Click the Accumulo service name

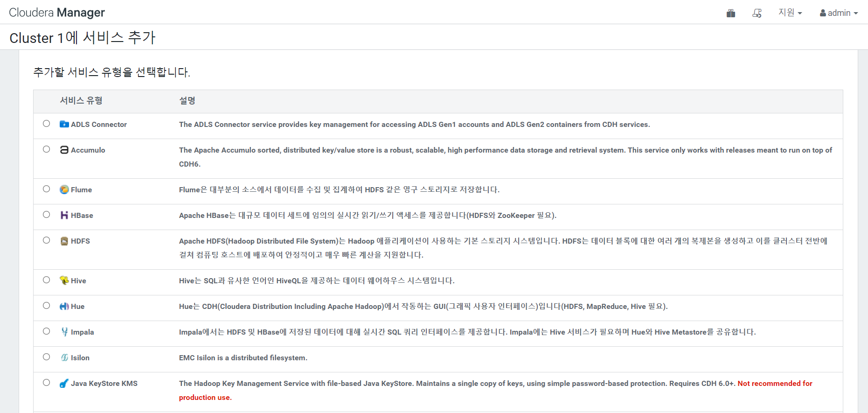click(x=88, y=150)
